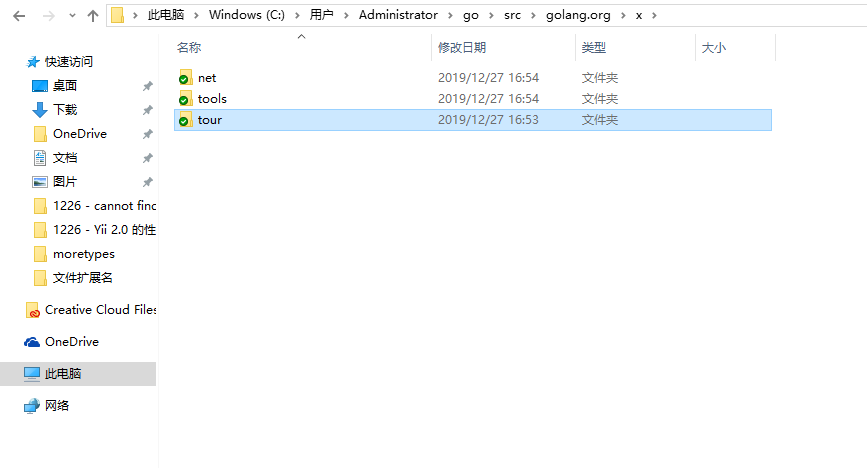Click pin icon next to 桌面
Image resolution: width=867 pixels, height=468 pixels.
(148, 86)
